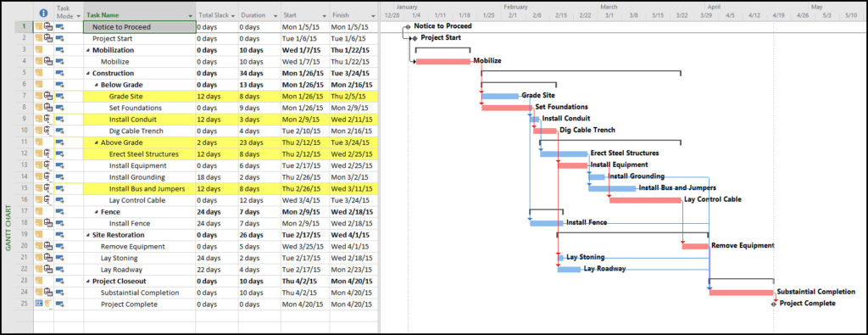Select the Notice to Proceed task name cell
Image resolution: width=868 pixels, height=335 pixels.
(x=140, y=26)
